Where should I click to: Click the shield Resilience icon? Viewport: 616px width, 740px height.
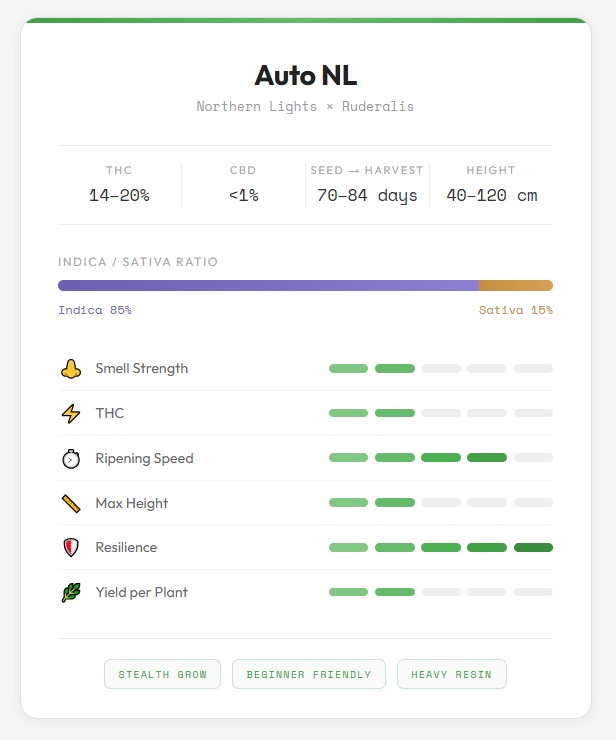(x=70, y=548)
